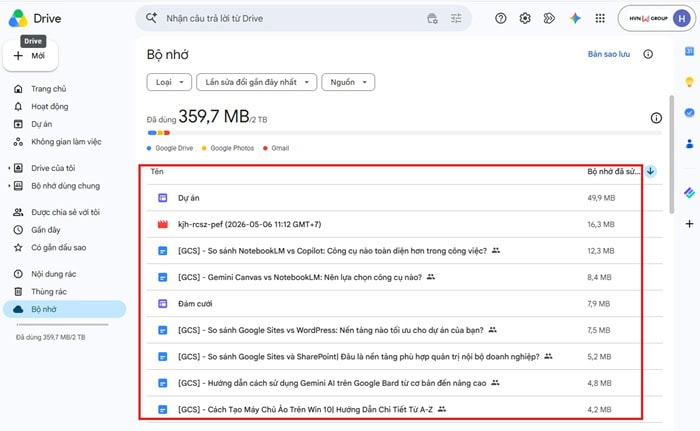
Task: Open Thùng rác
Action: [49, 292]
